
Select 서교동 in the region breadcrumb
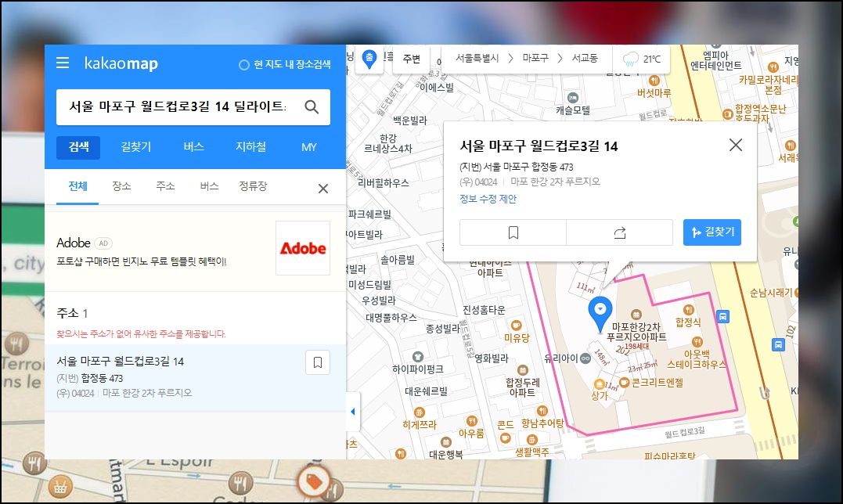(x=585, y=58)
